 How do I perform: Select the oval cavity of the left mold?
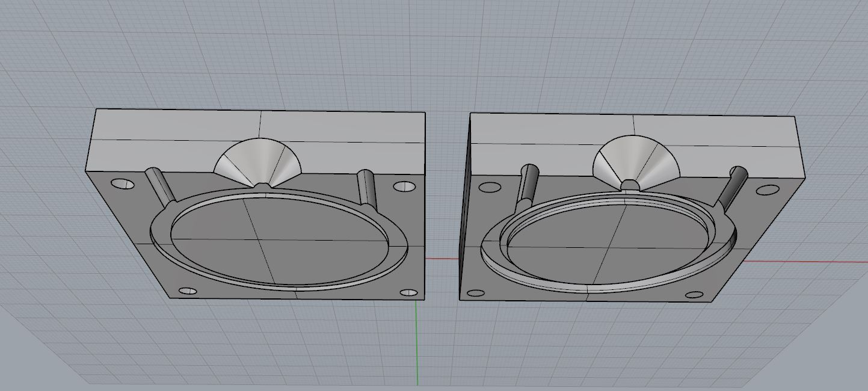278,239
